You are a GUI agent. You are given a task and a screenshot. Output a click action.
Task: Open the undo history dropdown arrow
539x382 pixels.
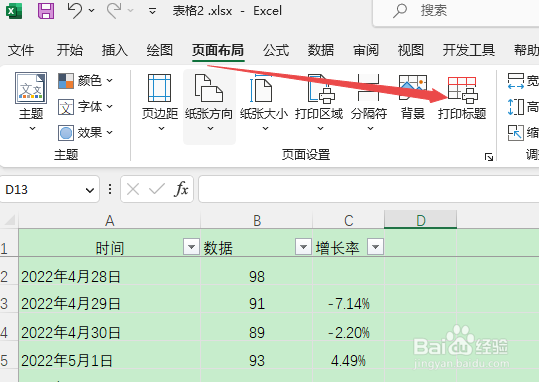91,11
